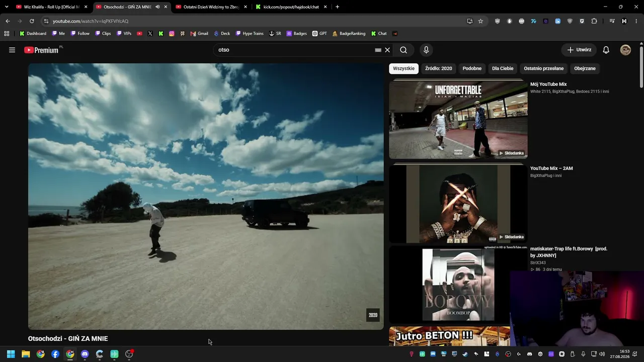Open Discord from the taskbar

coord(85,354)
